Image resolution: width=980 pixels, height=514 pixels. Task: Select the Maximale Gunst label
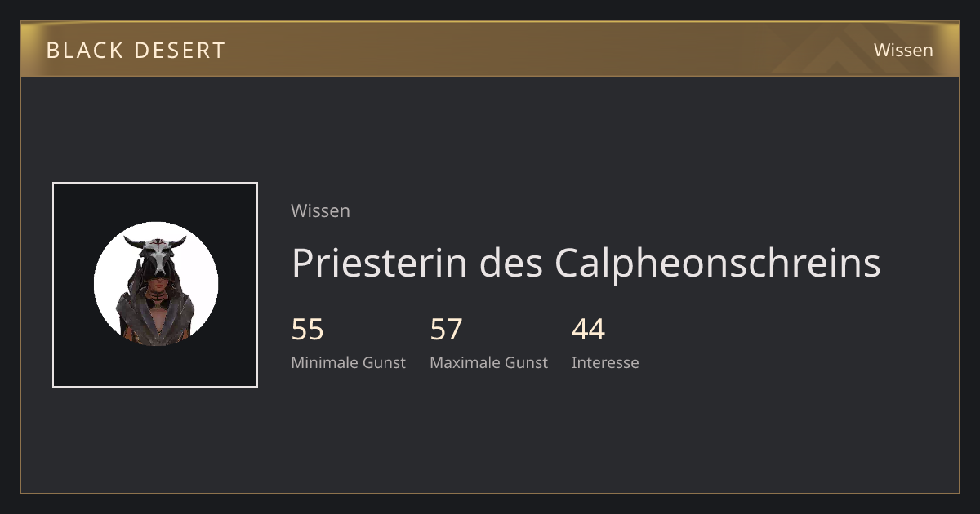488,362
